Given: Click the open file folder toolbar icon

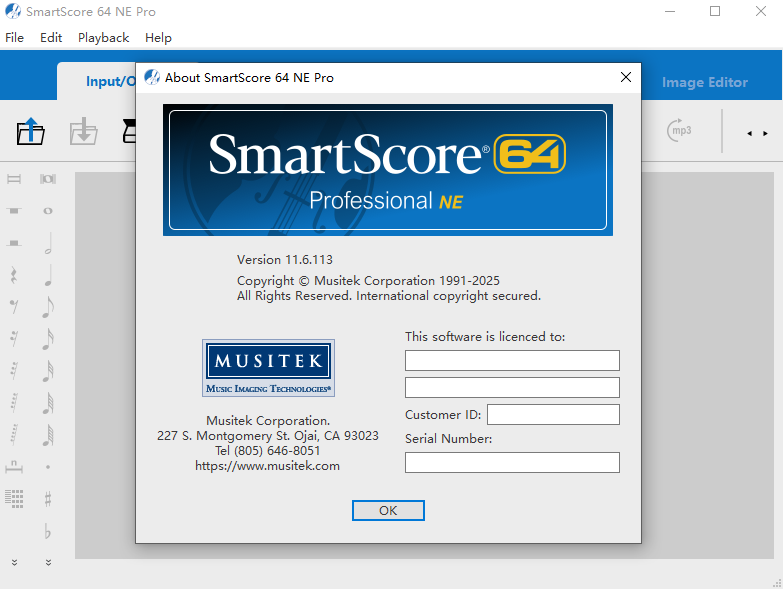Looking at the screenshot, I should pos(30,131).
